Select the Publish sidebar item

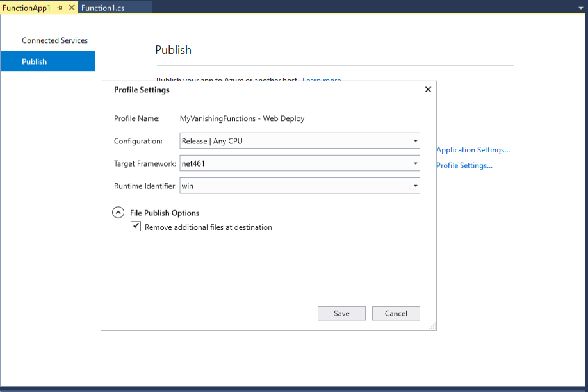[x=49, y=61]
